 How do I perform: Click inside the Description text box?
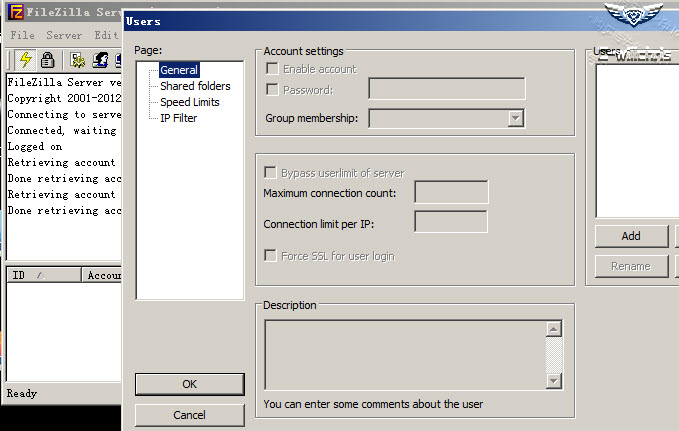pyautogui.click(x=405, y=355)
